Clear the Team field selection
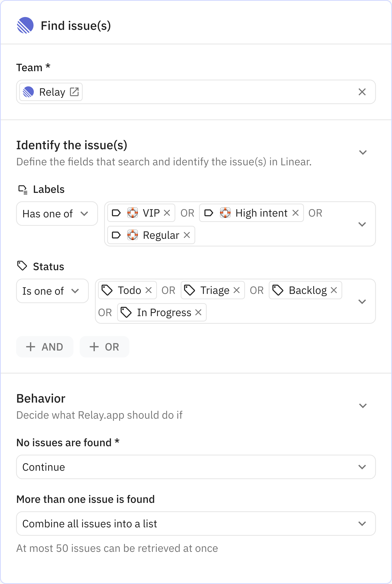 (x=362, y=92)
